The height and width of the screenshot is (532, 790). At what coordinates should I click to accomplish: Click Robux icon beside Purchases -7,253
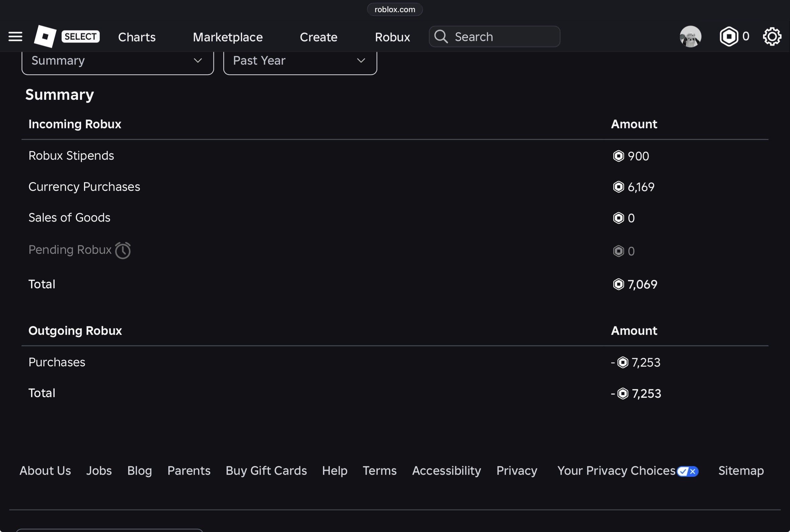pos(623,362)
